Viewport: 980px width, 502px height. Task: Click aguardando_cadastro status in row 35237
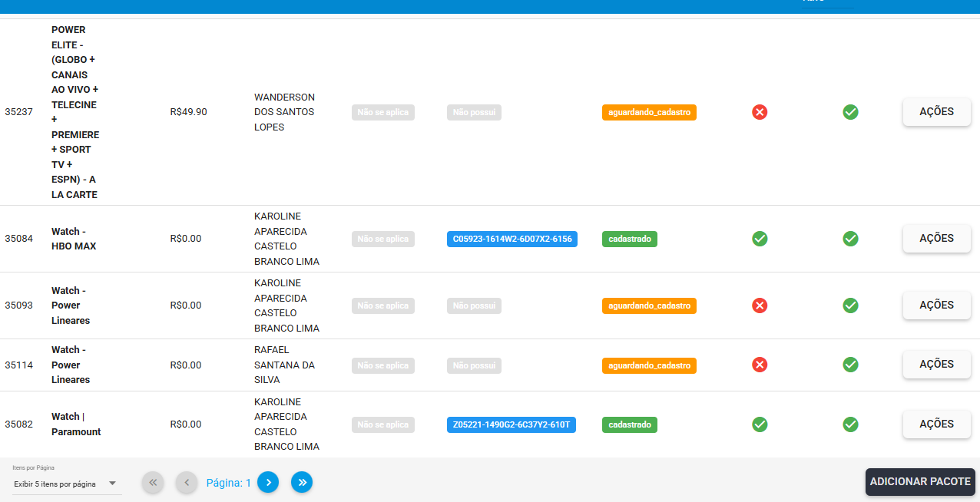[x=649, y=112]
